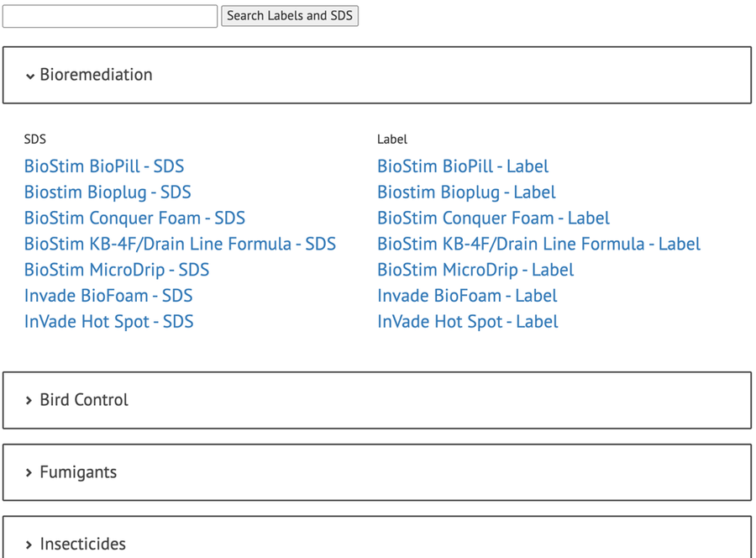Open BioStim BioPill Label link
The height and width of the screenshot is (558, 756).
(x=463, y=166)
